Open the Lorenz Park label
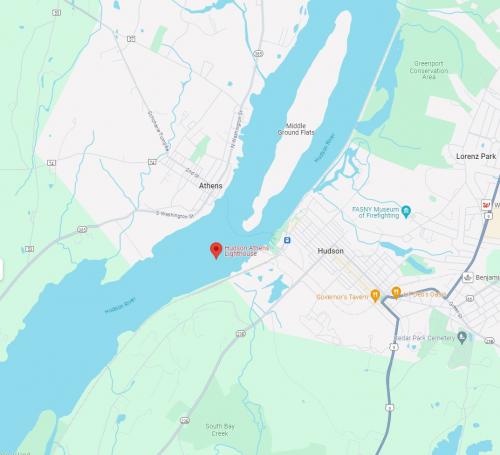Screen dimensions: 500x455 coord(476,156)
